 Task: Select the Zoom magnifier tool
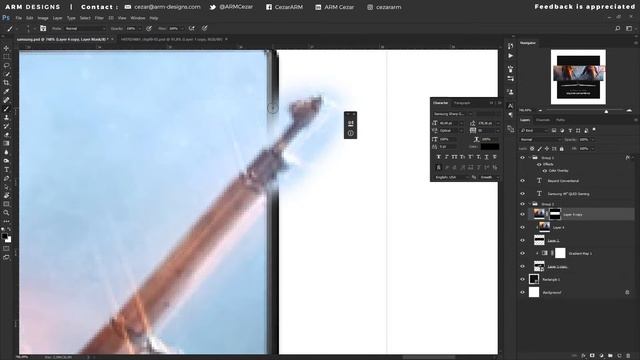[x=6, y=213]
